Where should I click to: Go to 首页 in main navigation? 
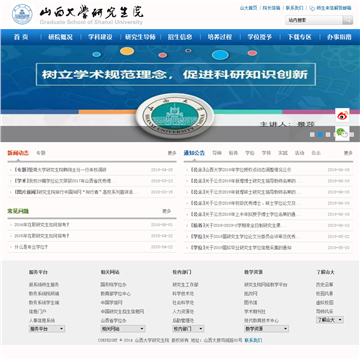pyautogui.click(x=21, y=37)
